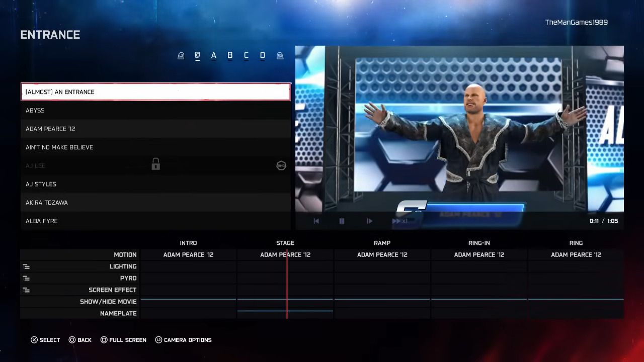The height and width of the screenshot is (362, 644).
Task: Click the padlock icon on AJ LEE
Action: click(156, 164)
